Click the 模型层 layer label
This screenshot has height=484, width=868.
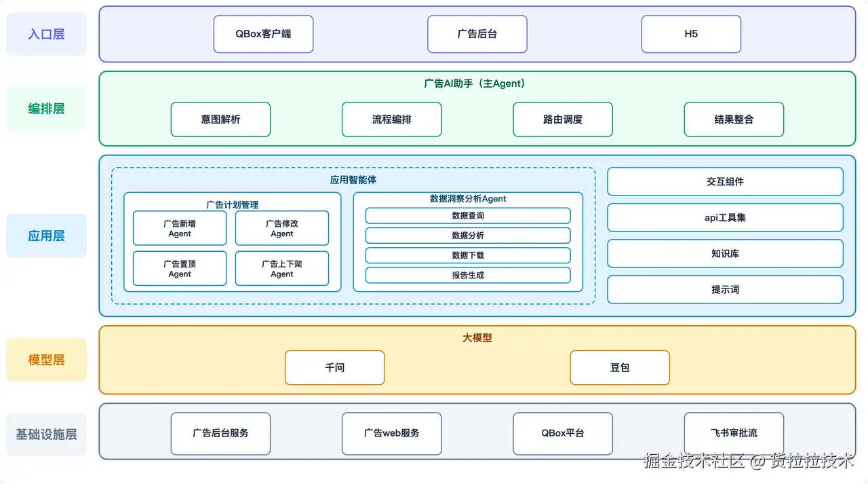(46, 360)
